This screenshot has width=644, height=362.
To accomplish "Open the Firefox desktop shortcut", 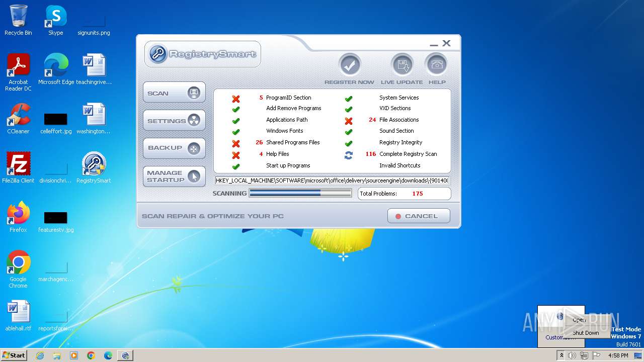I will [x=18, y=217].
